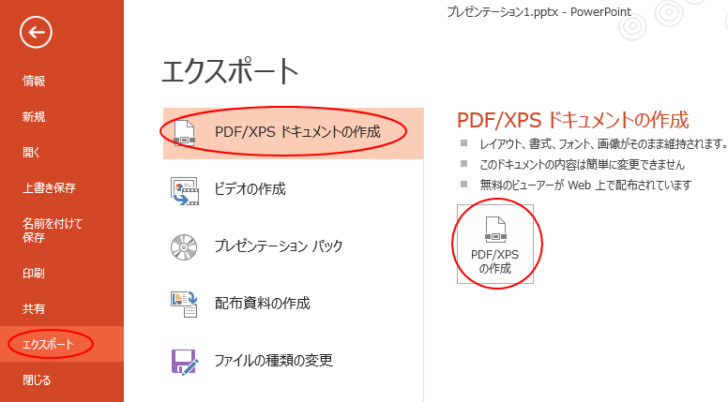Choose 上書き保存 in the sidebar

(49, 188)
